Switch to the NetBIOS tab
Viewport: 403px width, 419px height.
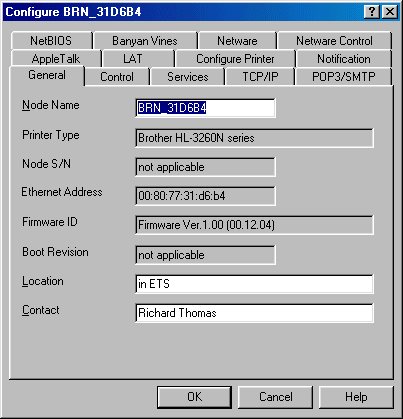(x=51, y=41)
